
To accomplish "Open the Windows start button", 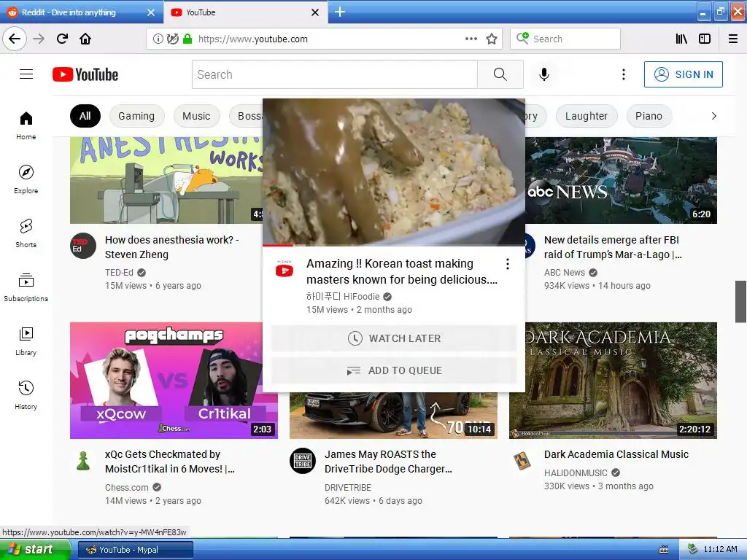I will (35, 549).
